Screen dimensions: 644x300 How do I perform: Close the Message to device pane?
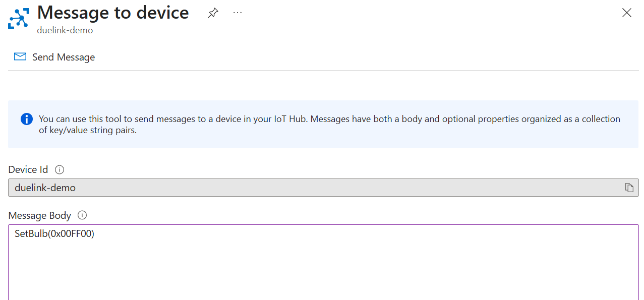[626, 13]
